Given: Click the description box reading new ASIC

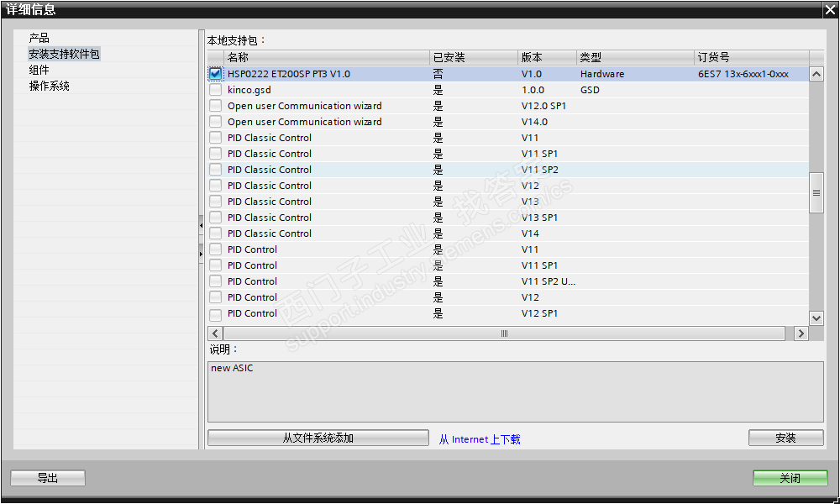Looking at the screenshot, I should coord(516,392).
